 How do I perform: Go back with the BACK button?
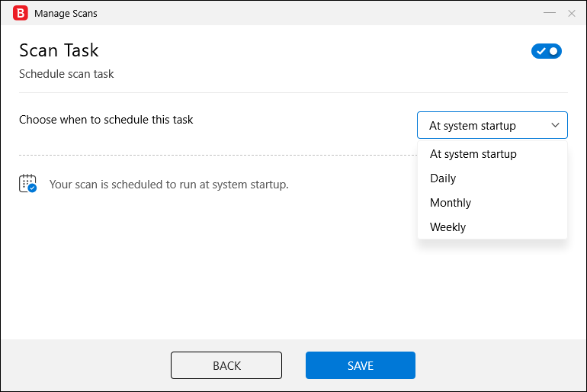(226, 365)
